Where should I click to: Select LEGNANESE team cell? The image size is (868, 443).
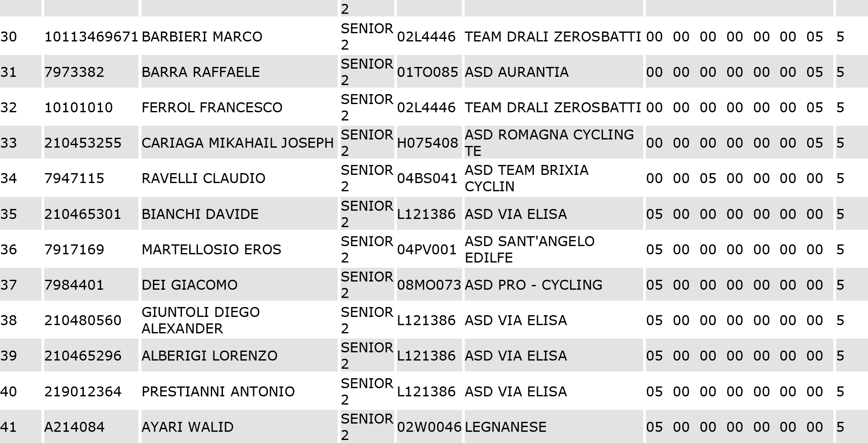(x=553, y=427)
